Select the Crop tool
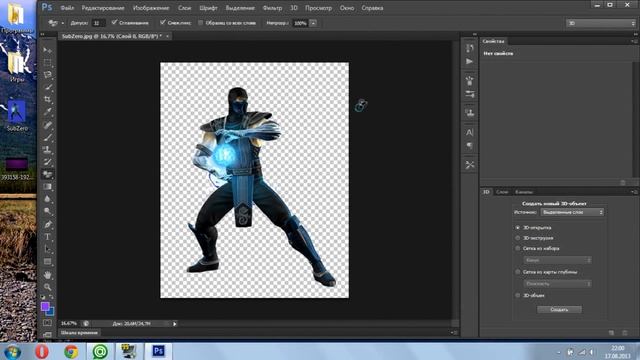 [48, 99]
